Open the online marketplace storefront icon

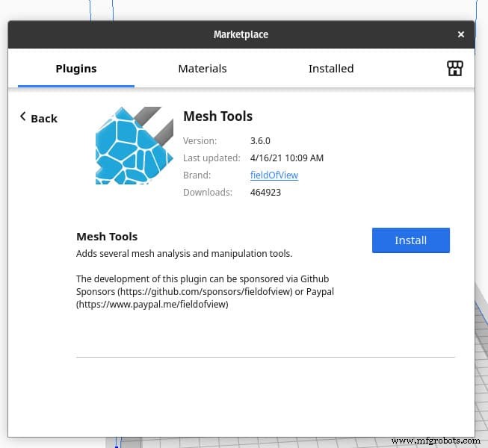[454, 69]
